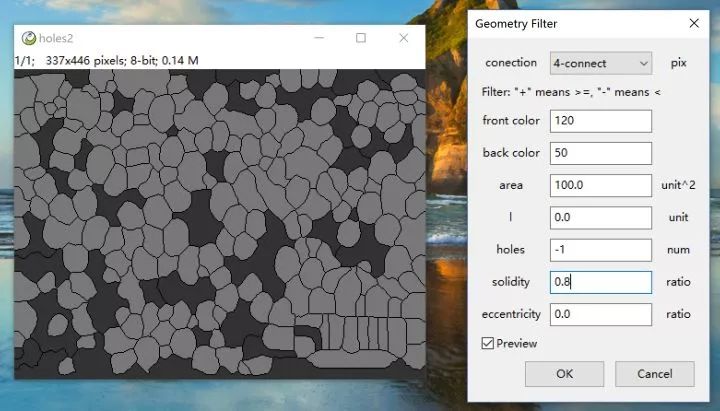Click the holes2 window app icon

[x=28, y=38]
